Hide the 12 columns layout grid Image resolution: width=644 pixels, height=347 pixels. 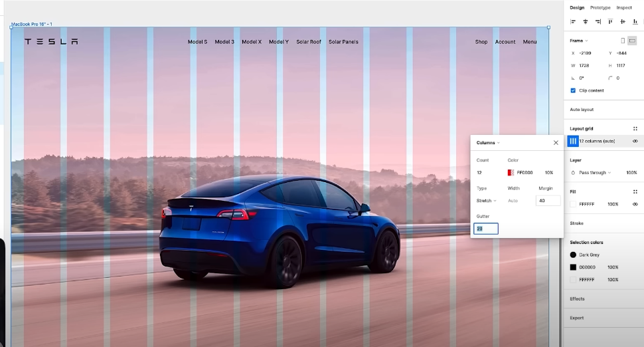(x=635, y=141)
